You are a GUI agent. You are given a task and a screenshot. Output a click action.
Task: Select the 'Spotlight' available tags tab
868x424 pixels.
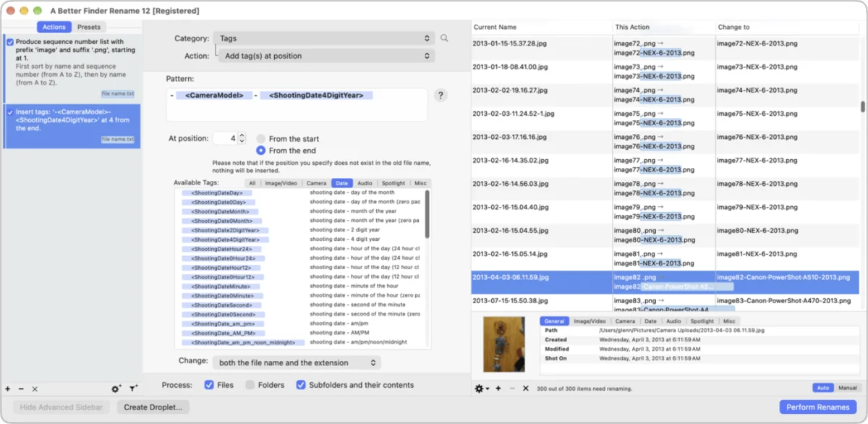pyautogui.click(x=393, y=183)
